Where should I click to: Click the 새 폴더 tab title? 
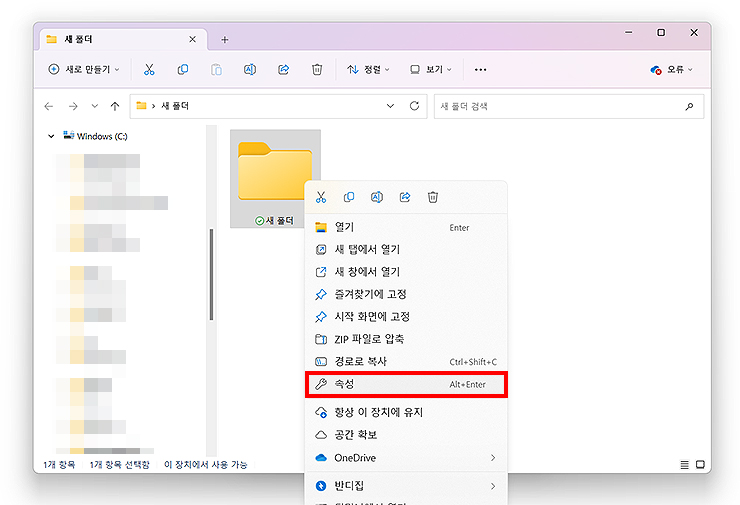coord(78,39)
